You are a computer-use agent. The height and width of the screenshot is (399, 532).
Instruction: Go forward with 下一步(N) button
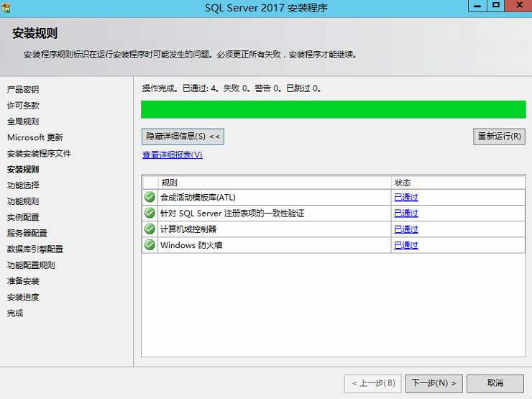[x=434, y=383]
